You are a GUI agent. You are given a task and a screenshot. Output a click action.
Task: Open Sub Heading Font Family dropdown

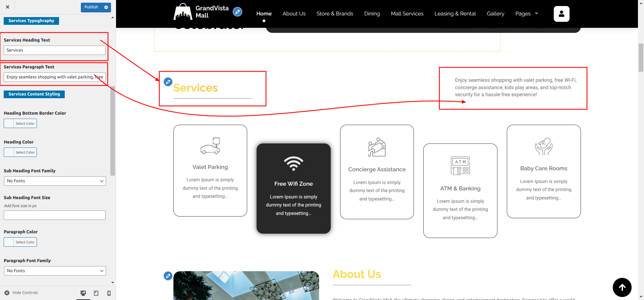coord(55,181)
